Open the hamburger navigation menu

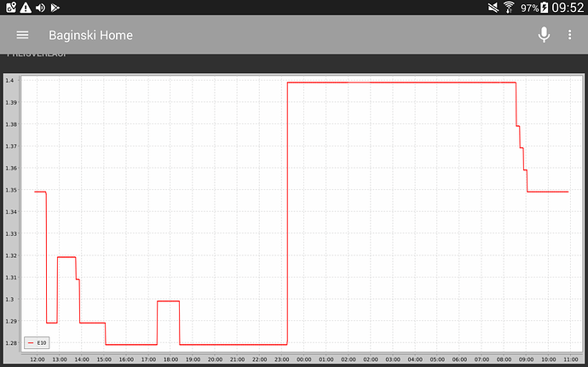(22, 35)
